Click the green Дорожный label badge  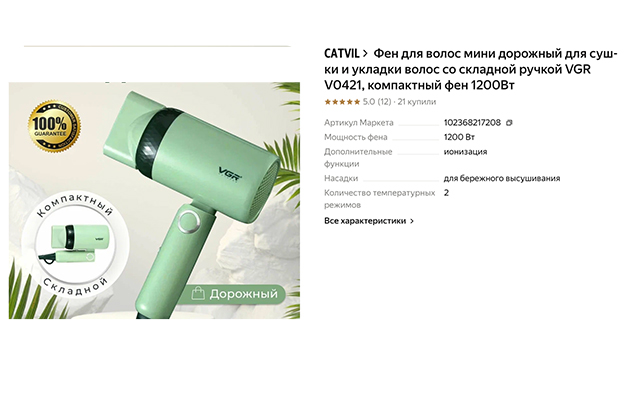(235, 294)
